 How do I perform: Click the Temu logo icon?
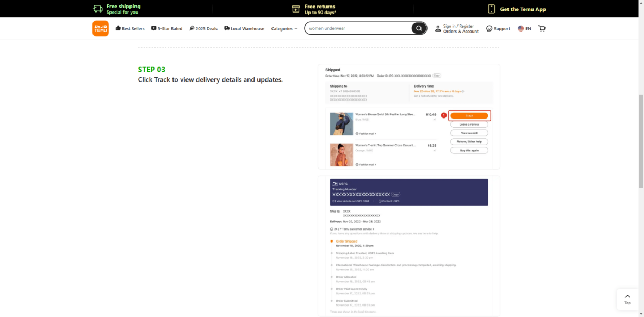[100, 28]
